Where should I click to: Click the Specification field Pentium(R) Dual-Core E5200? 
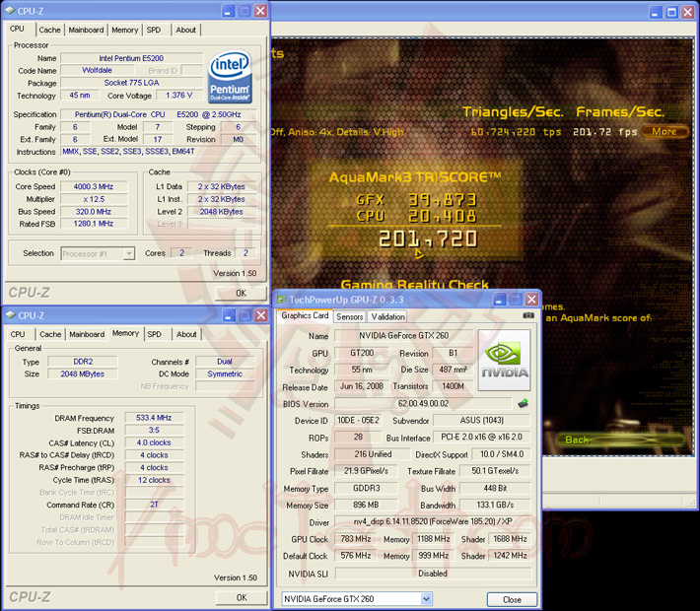[158, 114]
